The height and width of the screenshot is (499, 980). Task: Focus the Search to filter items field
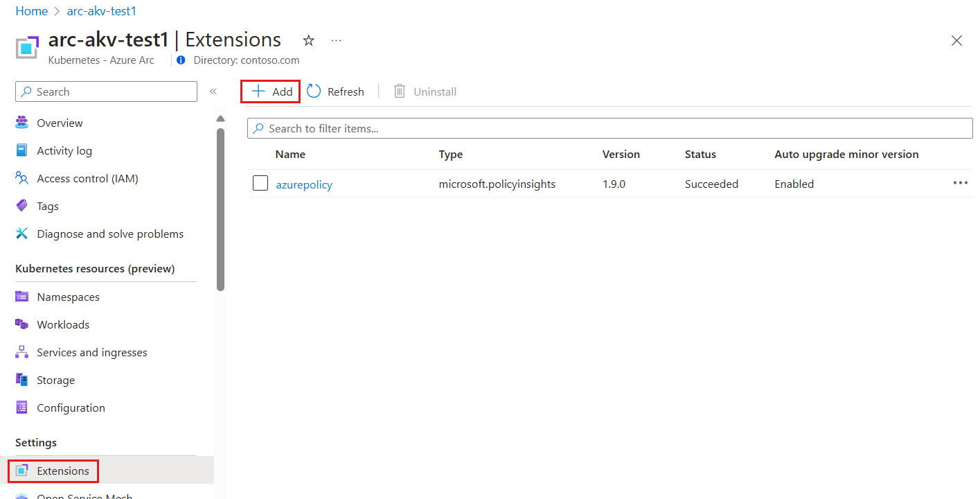(x=610, y=128)
